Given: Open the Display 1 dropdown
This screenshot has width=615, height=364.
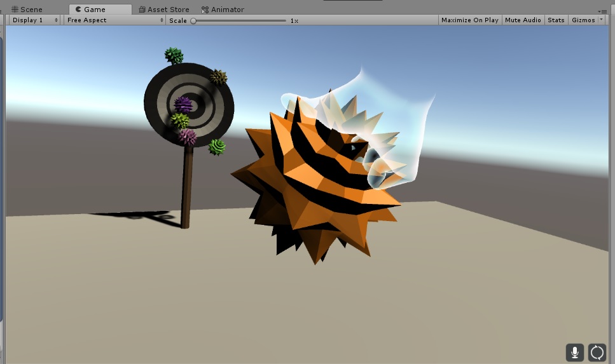Looking at the screenshot, I should (35, 20).
